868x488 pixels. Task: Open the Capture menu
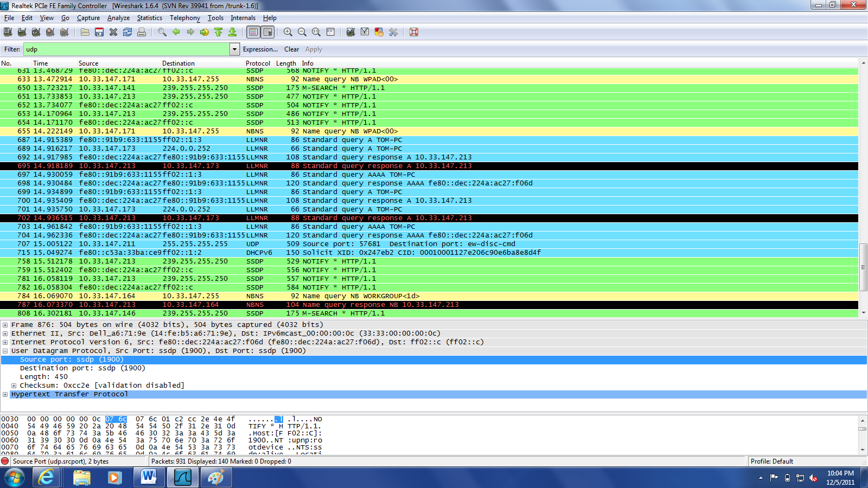point(88,18)
